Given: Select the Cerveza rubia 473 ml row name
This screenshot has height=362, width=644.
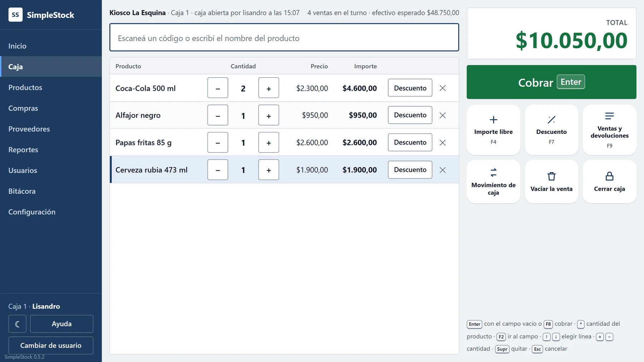Looking at the screenshot, I should click(x=151, y=170).
